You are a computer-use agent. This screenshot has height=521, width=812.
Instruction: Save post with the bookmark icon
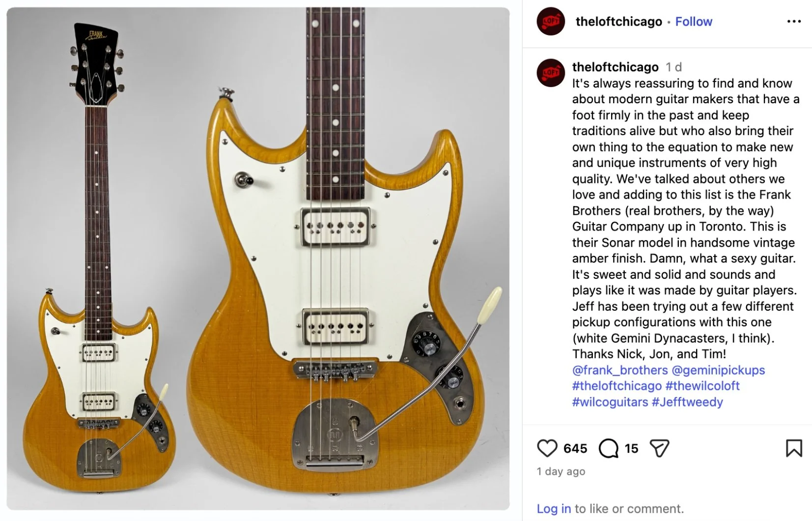[x=794, y=448]
